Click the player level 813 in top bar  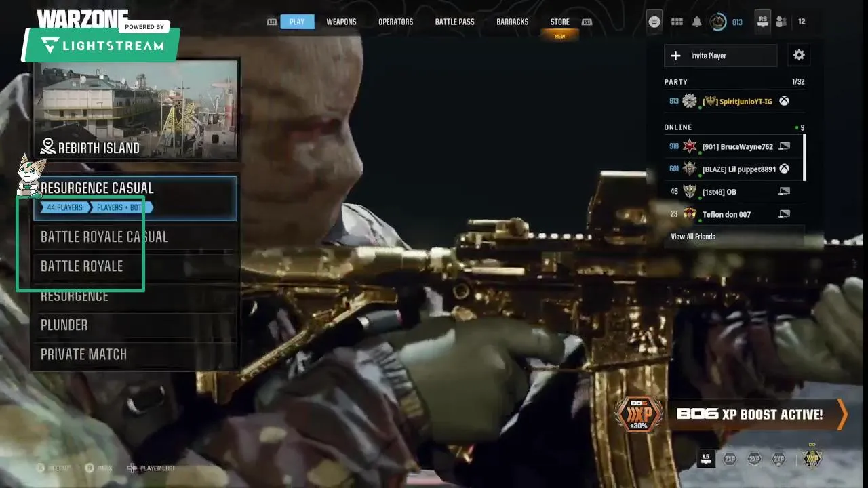pos(737,22)
